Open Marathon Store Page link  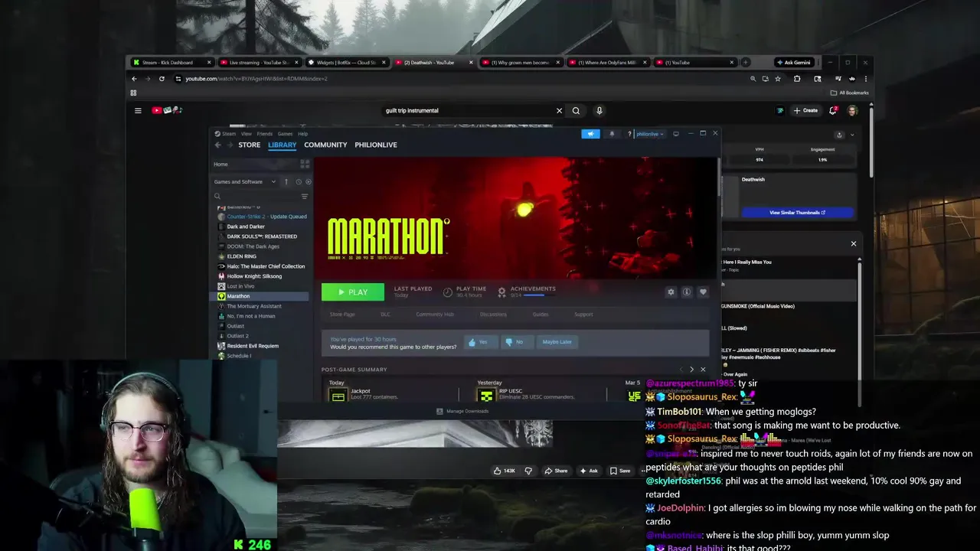point(342,315)
